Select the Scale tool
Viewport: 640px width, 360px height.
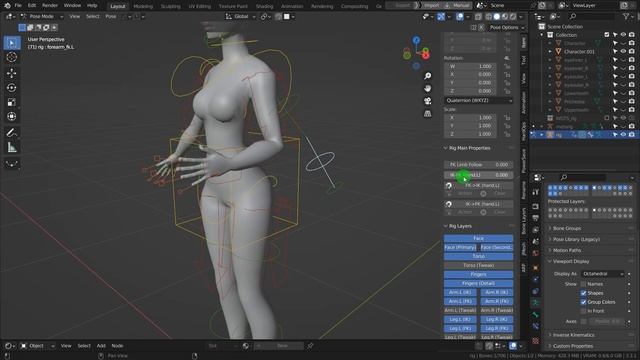(12, 102)
